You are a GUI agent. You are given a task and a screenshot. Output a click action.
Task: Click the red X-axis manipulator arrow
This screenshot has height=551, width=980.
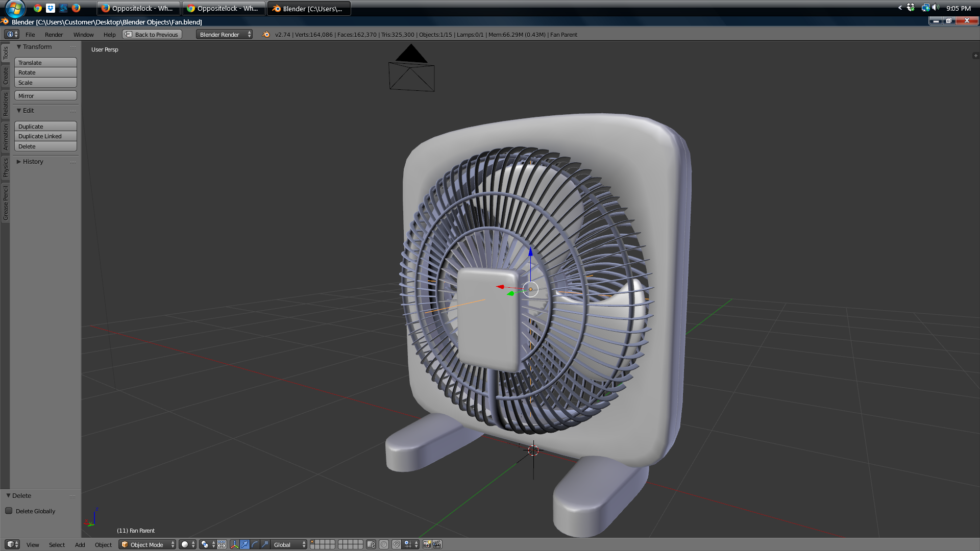500,287
